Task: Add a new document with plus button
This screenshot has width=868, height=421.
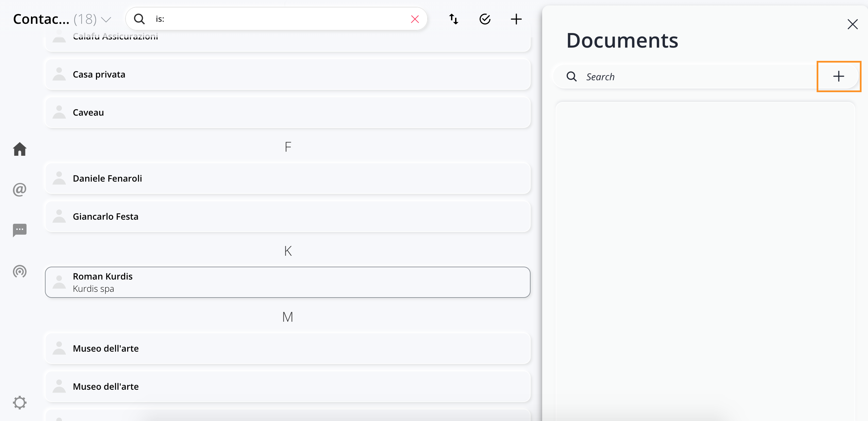Action: click(839, 76)
